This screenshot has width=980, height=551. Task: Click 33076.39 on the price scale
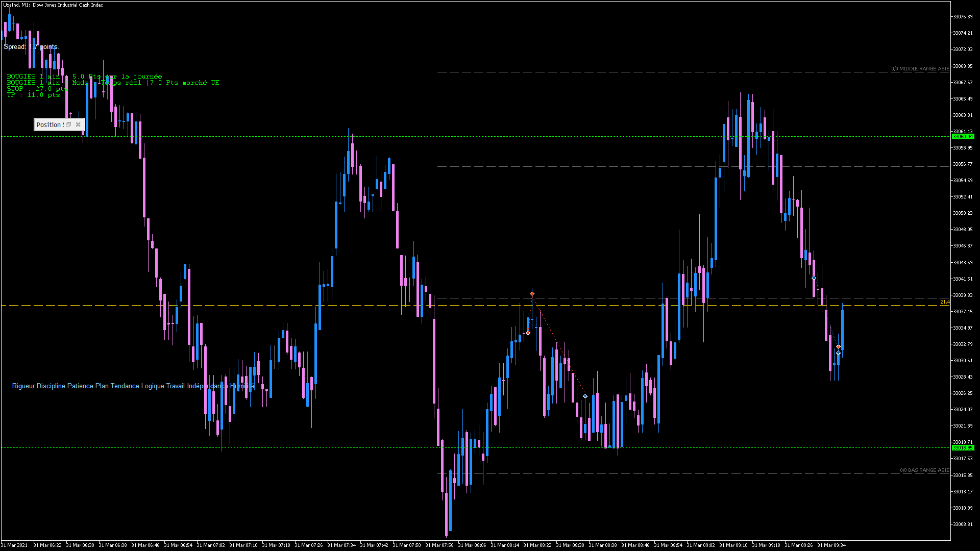(x=963, y=17)
